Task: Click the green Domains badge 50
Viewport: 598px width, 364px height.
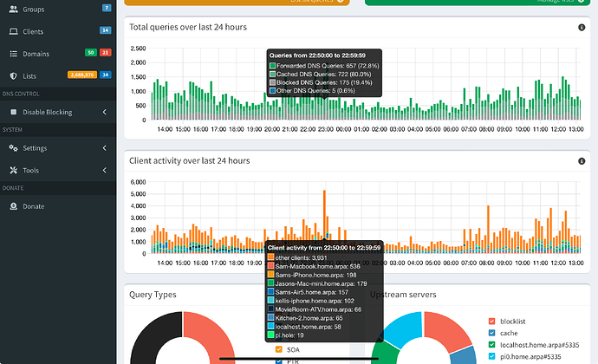Action: (x=91, y=53)
